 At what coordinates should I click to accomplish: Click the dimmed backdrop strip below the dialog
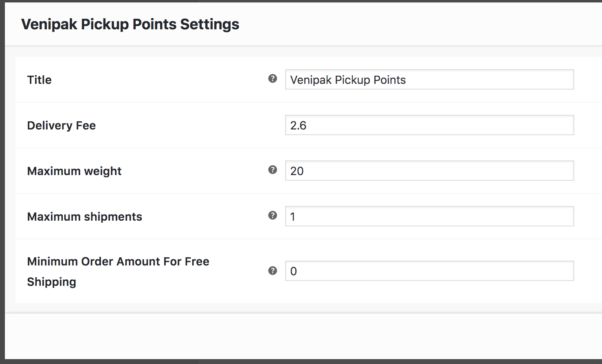pyautogui.click(x=301, y=362)
